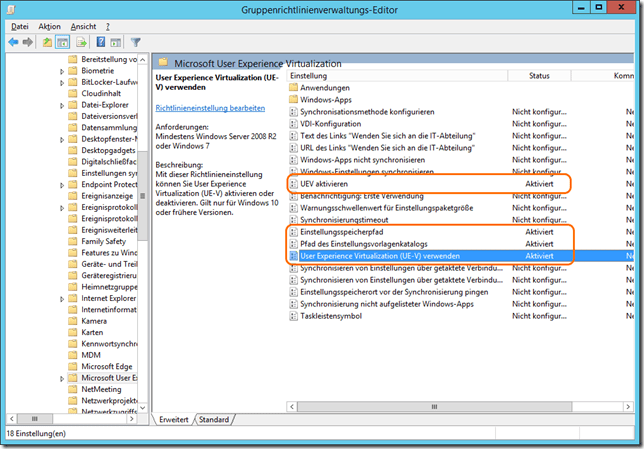644x449 pixels.
Task: Sort by the Status column header
Action: click(x=540, y=76)
